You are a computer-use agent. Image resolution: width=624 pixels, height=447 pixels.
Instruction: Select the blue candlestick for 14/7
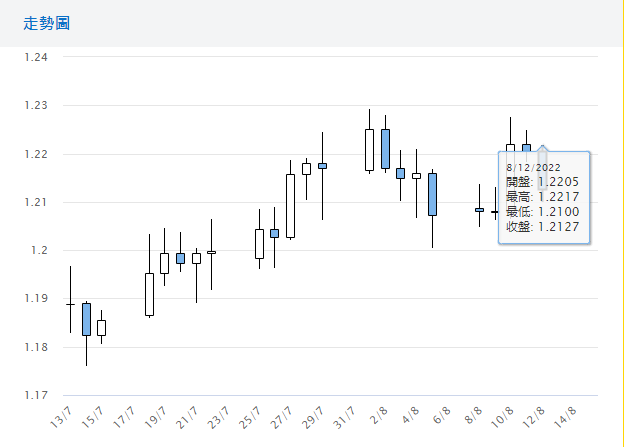click(86, 319)
